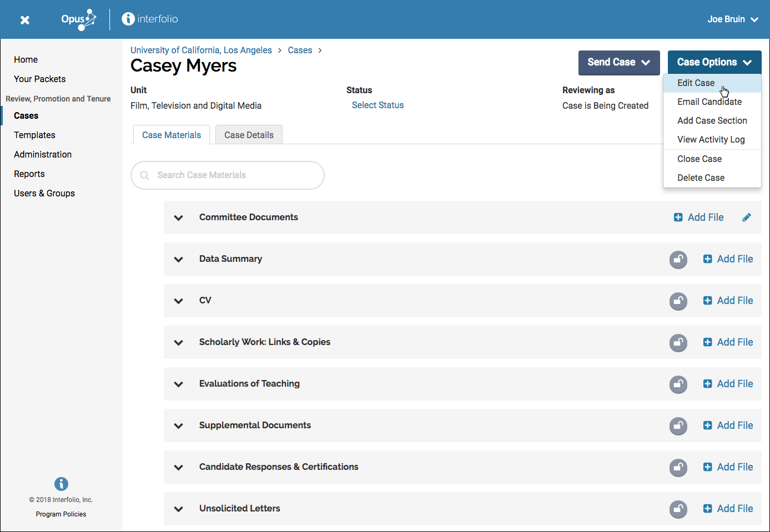The image size is (770, 532).
Task: Go to Home in the sidebar
Action: pyautogui.click(x=26, y=60)
